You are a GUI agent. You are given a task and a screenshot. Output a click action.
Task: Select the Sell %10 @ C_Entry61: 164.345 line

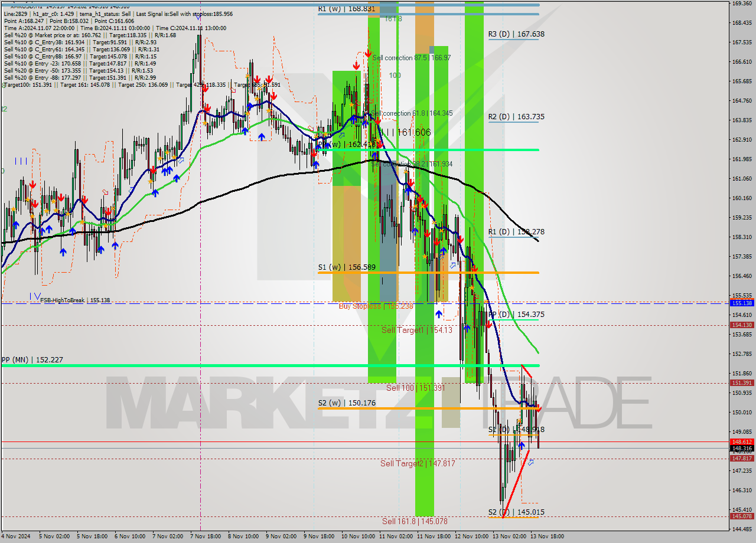82,49
